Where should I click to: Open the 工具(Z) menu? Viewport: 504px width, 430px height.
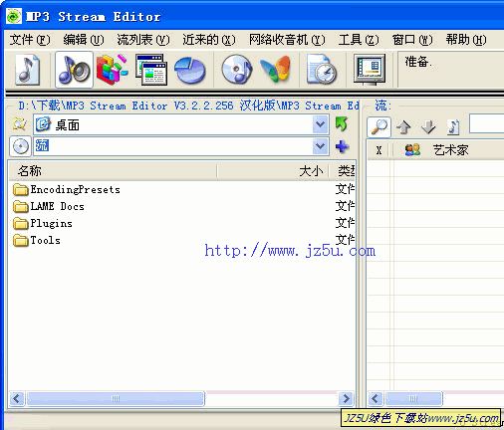(x=359, y=40)
